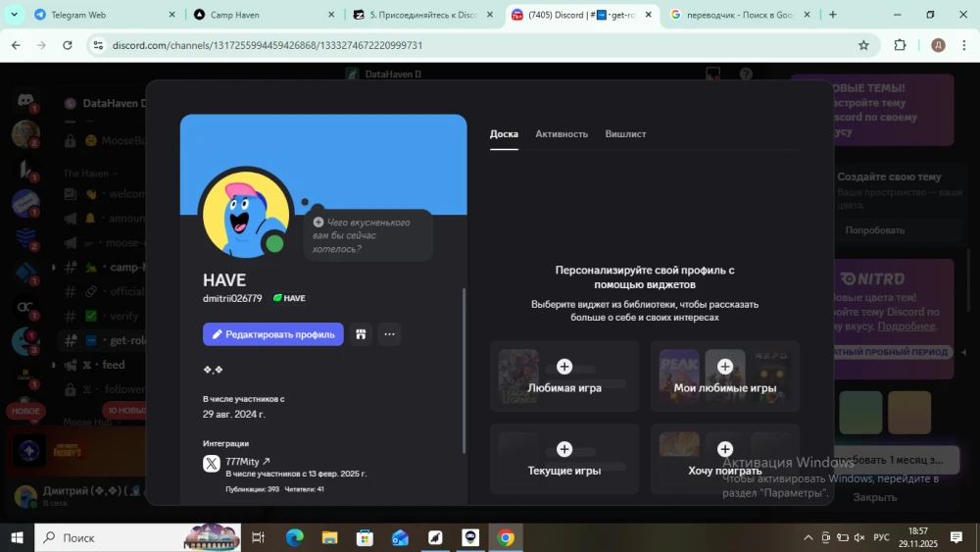Reload the page with the refresh icon
980x552 pixels.
pyautogui.click(x=68, y=45)
